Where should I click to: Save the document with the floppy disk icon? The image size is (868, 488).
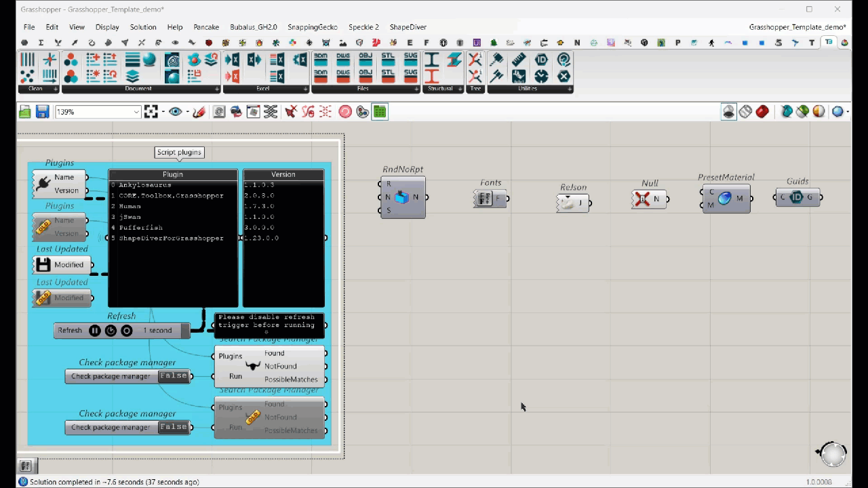tap(42, 112)
